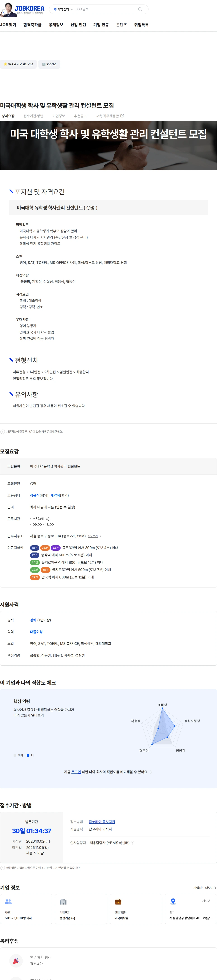Select the 기업정보 tab

(x=59, y=116)
